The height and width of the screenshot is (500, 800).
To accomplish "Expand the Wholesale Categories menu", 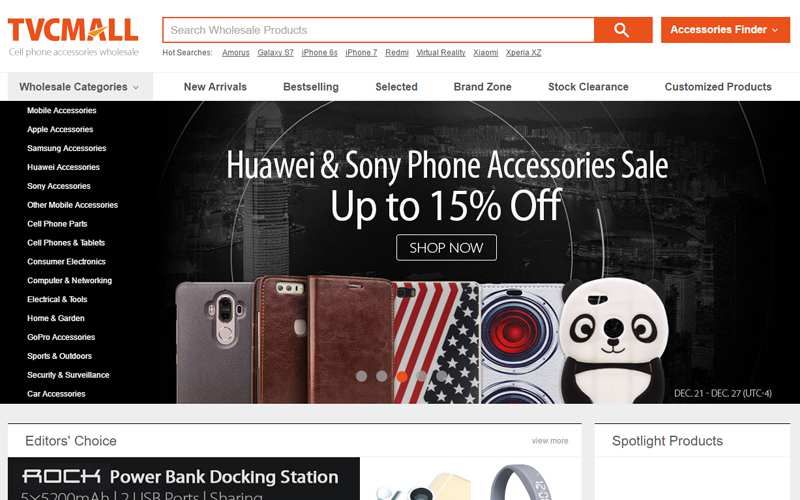I will point(80,86).
